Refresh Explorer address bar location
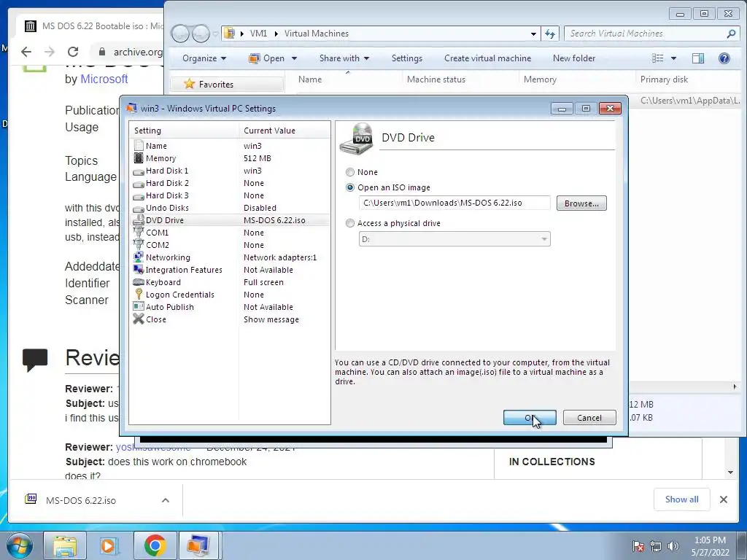This screenshot has width=747, height=560. click(550, 34)
